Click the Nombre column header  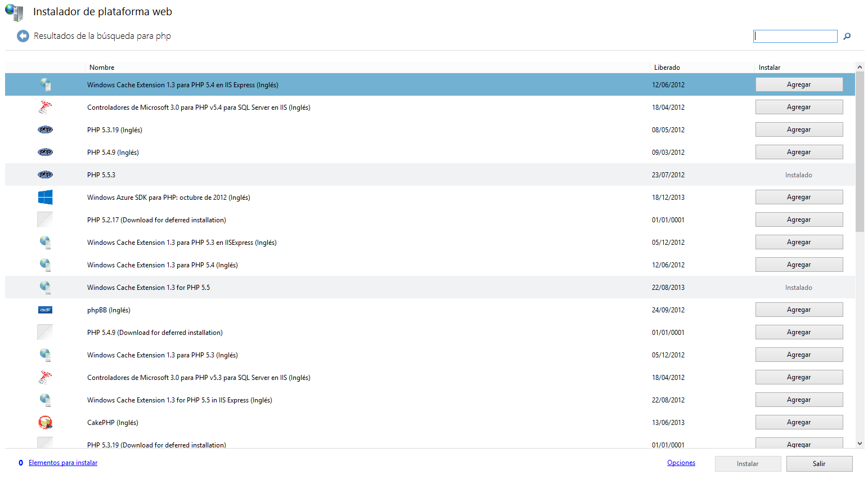coord(102,68)
